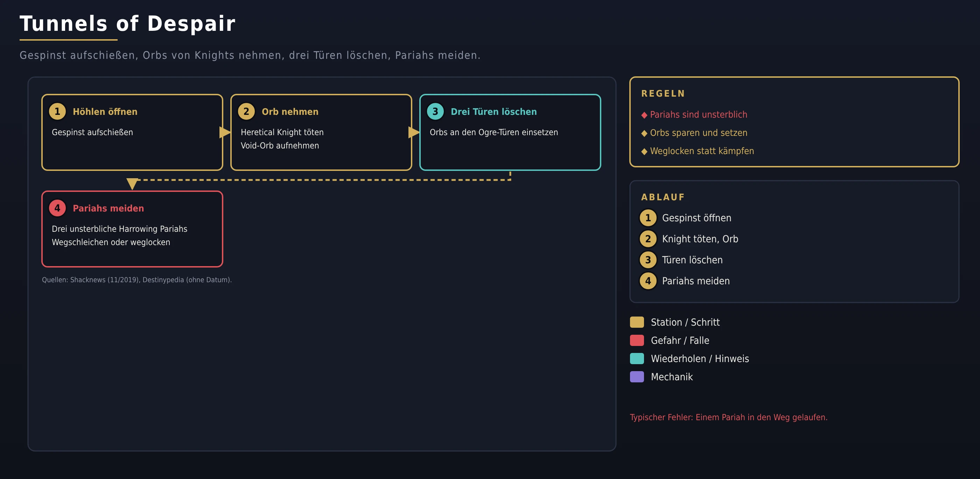Click the diamond bullet before Weglocken statt kämpfen

644,151
